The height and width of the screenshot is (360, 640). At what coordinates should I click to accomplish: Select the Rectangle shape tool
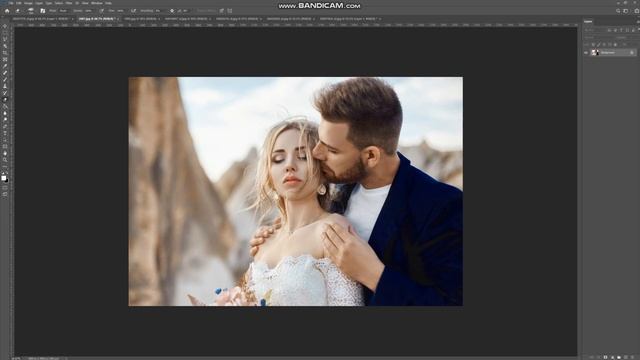(x=5, y=147)
